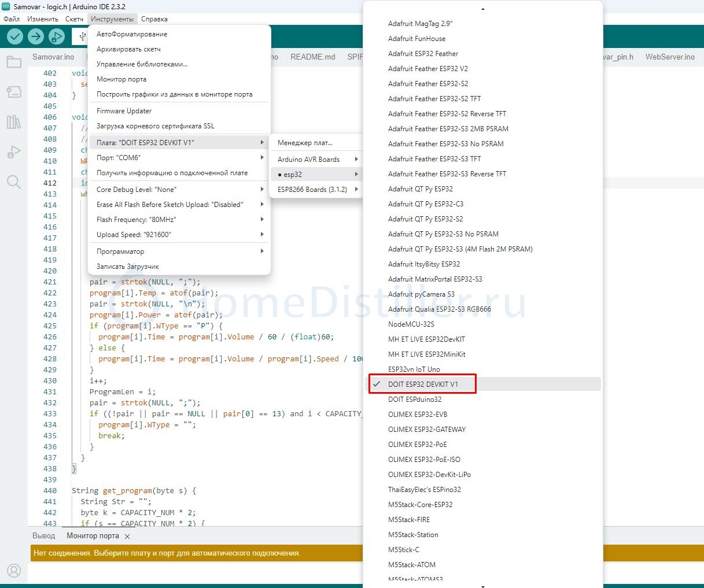The height and width of the screenshot is (588, 704).
Task: Open Firmware Updater menu item
Action: tap(179, 111)
